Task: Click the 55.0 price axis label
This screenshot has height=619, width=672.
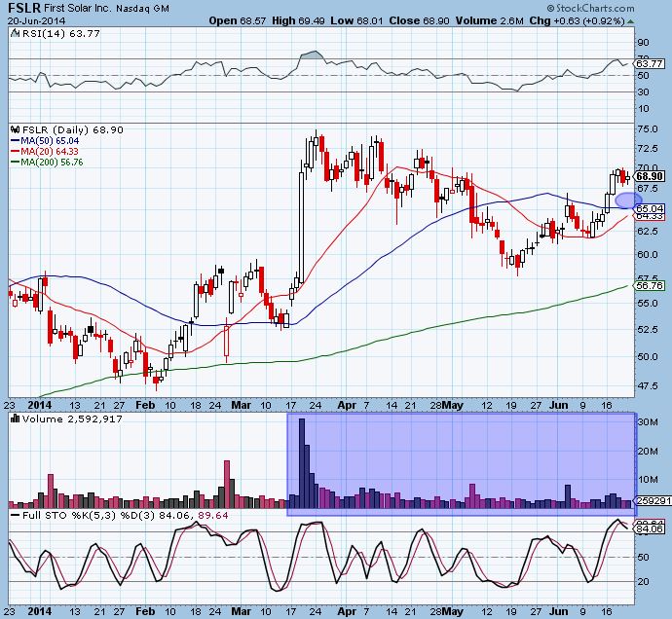Action: [648, 303]
